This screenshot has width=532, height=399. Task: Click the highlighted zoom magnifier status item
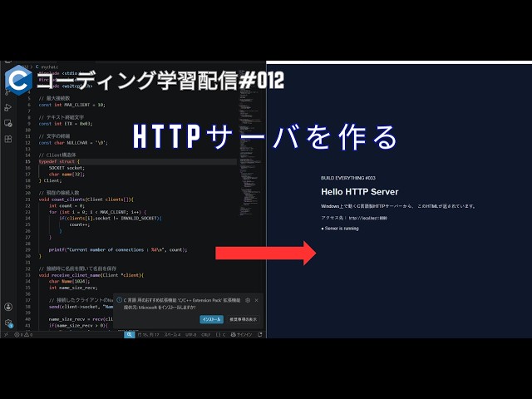(x=130, y=334)
